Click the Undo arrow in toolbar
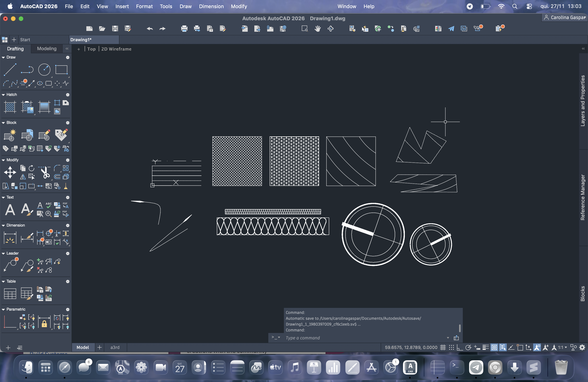 [x=150, y=29]
